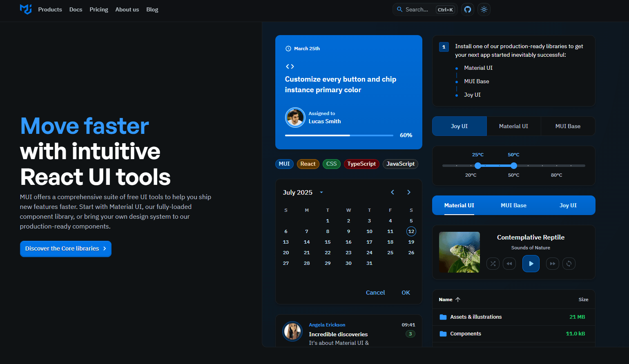The image size is (629, 364).
Task: Toggle the TypeScript filter chip
Action: [361, 164]
